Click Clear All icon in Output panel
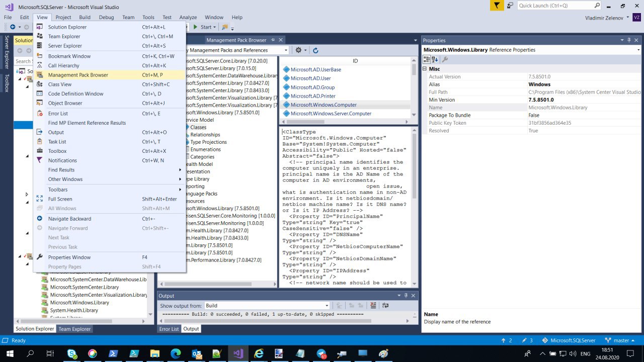Image resolution: width=644 pixels, height=362 pixels. (x=373, y=305)
